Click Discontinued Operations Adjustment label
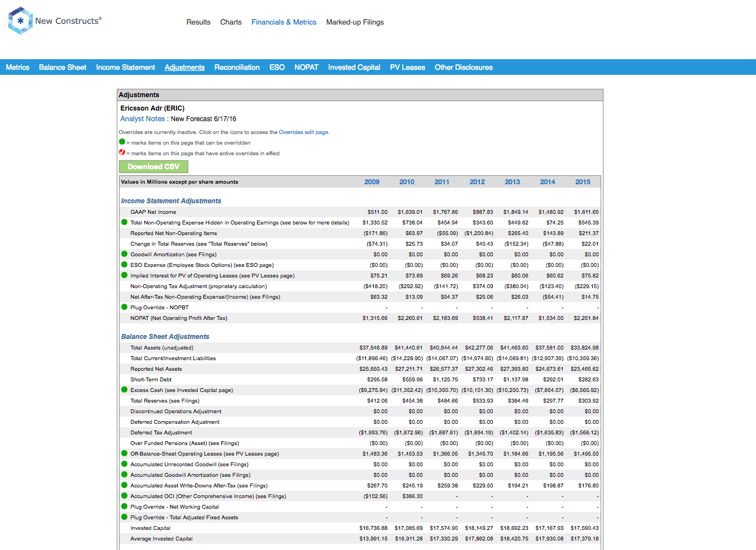This screenshot has height=550, width=756. click(x=175, y=412)
